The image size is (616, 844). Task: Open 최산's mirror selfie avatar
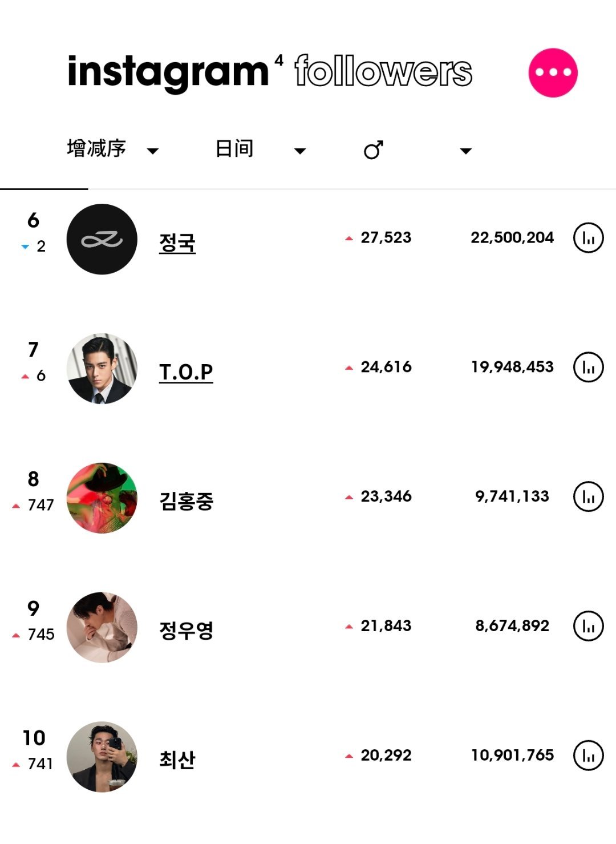coord(102,757)
